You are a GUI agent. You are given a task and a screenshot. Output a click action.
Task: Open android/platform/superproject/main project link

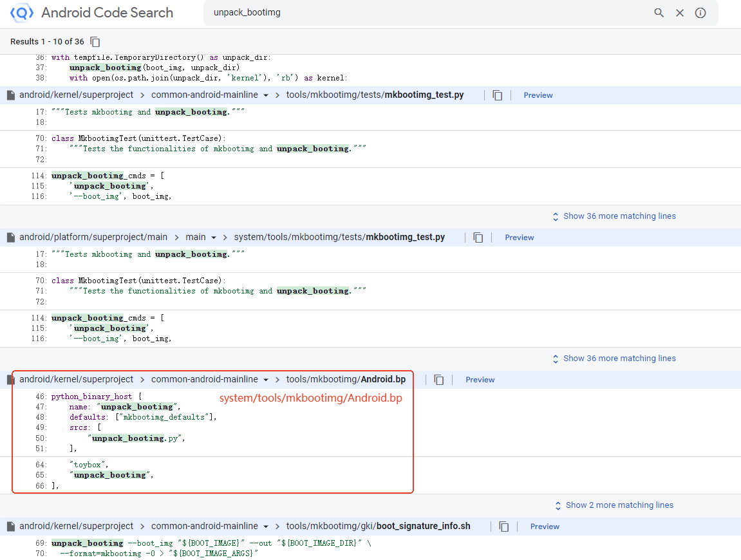pos(93,238)
